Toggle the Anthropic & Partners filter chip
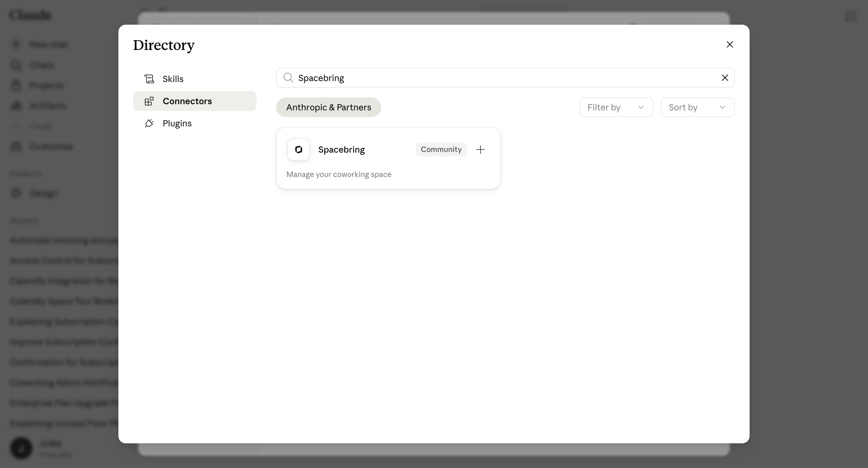 tap(329, 108)
